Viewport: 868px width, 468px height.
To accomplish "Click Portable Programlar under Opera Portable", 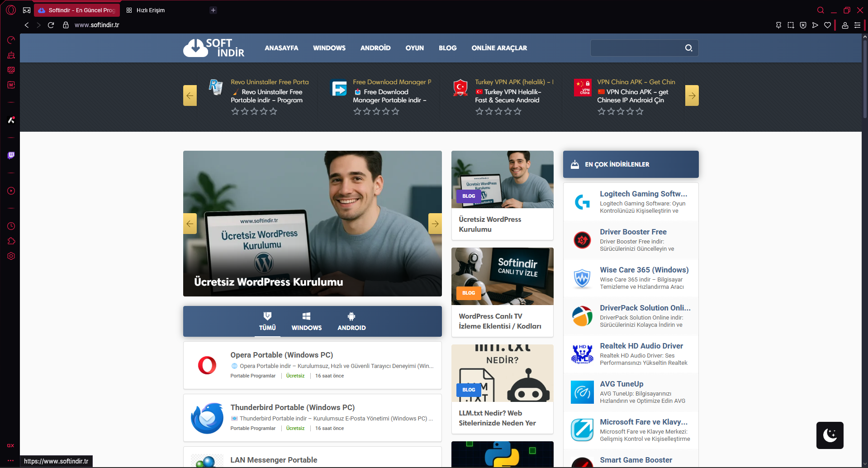I will point(253,376).
